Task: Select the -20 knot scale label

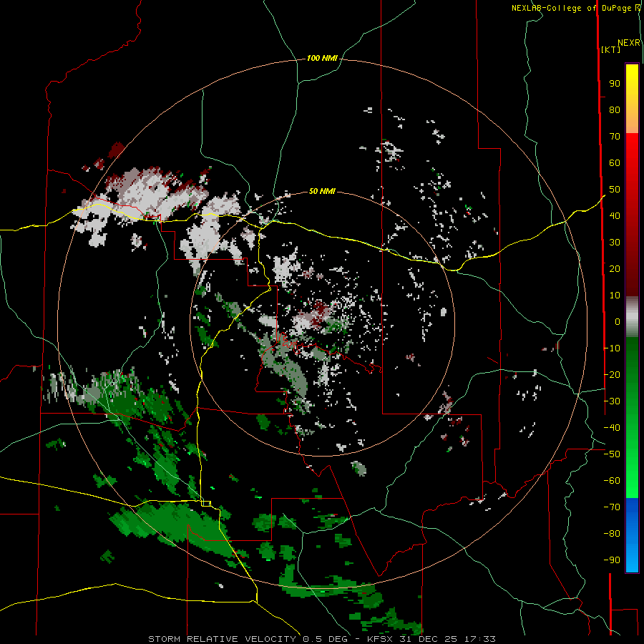Action: 612,375
